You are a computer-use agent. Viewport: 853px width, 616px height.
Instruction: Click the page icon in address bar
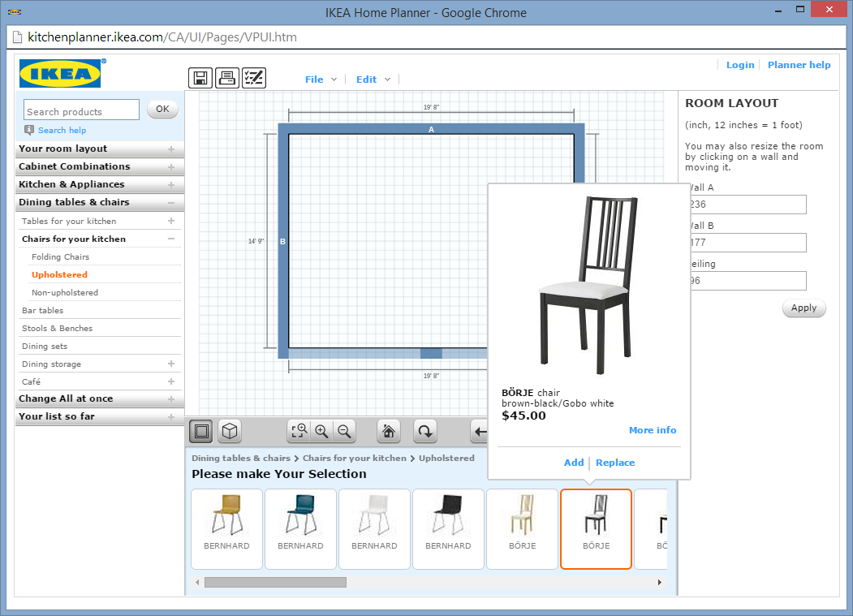point(18,37)
